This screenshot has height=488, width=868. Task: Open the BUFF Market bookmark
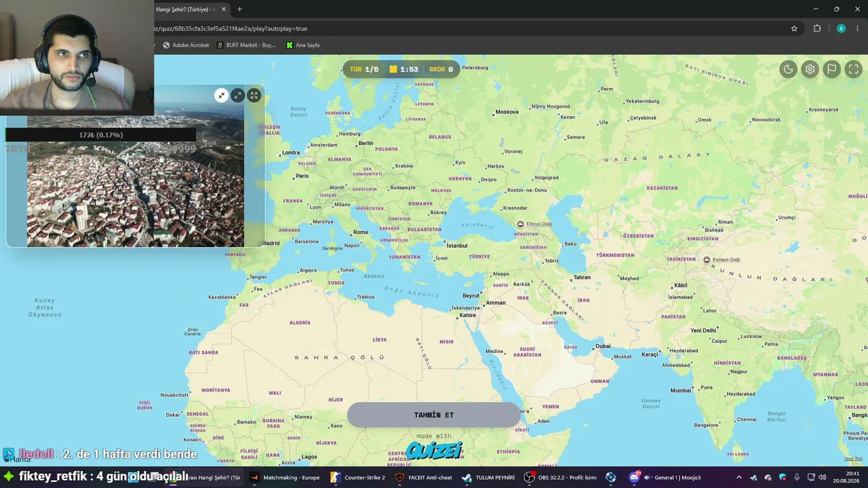(x=246, y=45)
